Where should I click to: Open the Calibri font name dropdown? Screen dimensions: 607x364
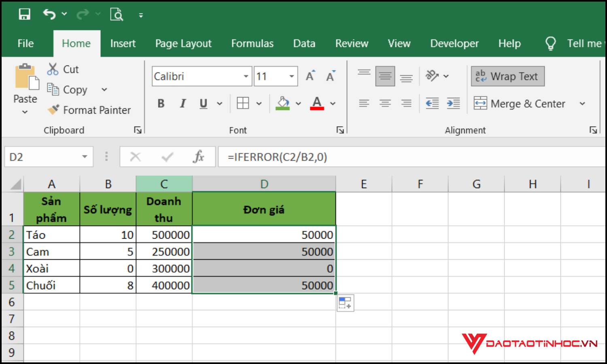point(246,76)
